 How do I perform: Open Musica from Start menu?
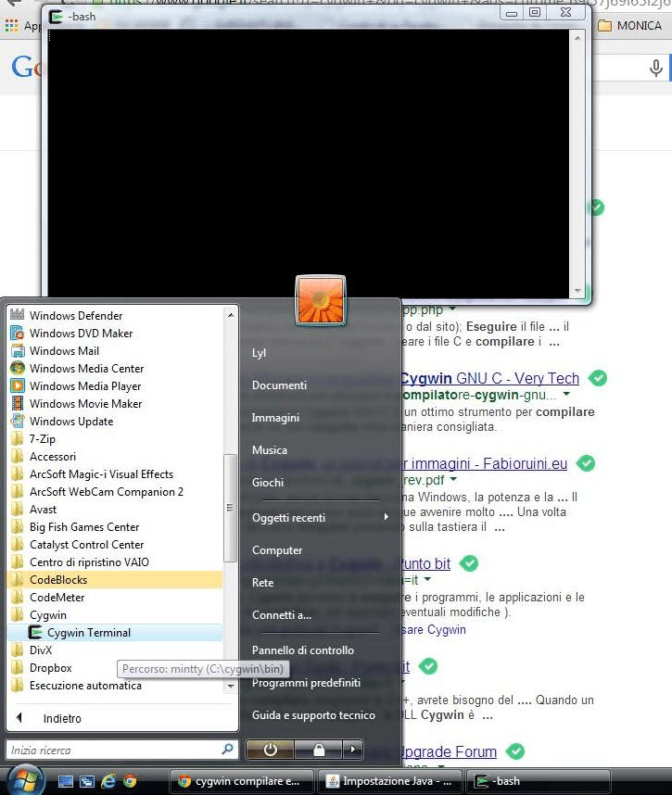tap(270, 450)
